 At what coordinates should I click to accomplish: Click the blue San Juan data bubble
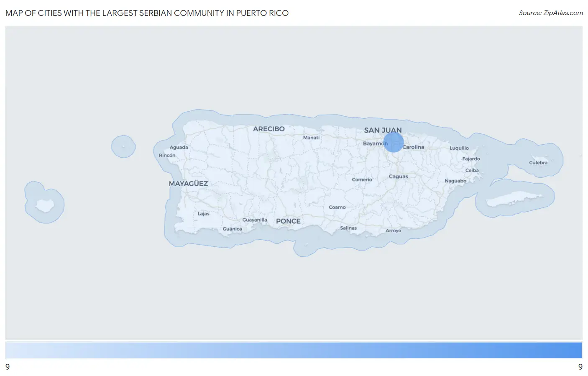click(x=394, y=142)
